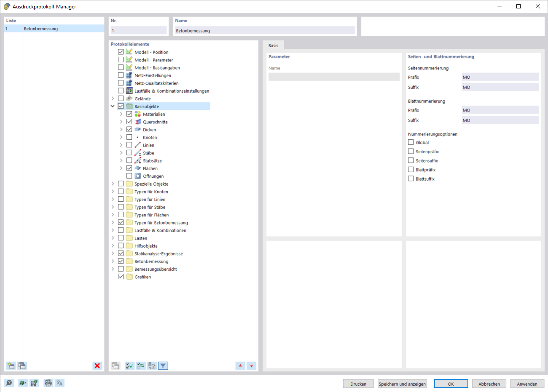
Task: Click the language translation icon
Action: [59, 383]
